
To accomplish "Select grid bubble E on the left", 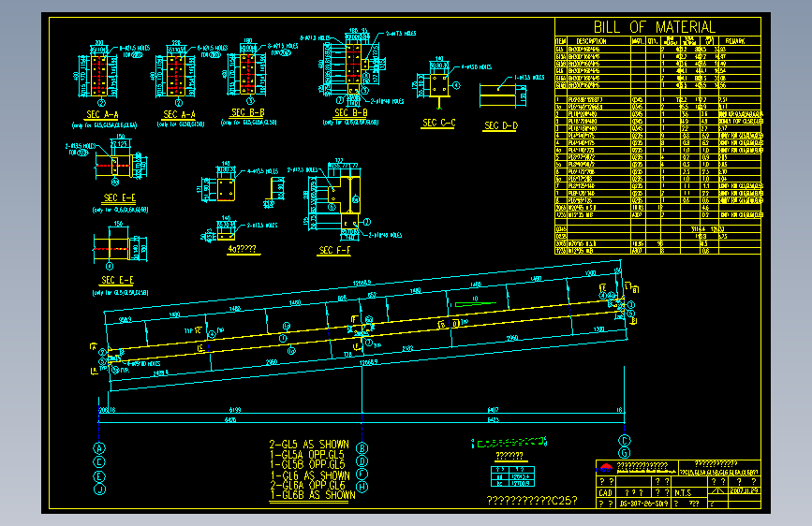I will pos(99,476).
